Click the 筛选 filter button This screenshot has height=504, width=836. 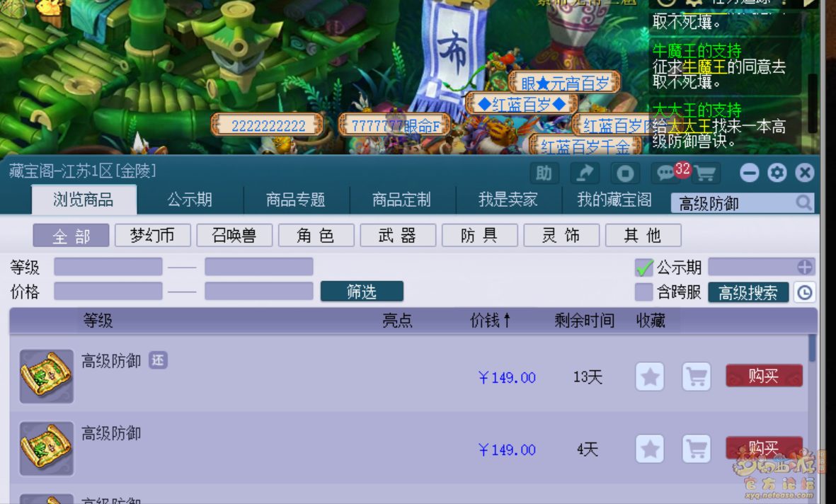tap(362, 292)
